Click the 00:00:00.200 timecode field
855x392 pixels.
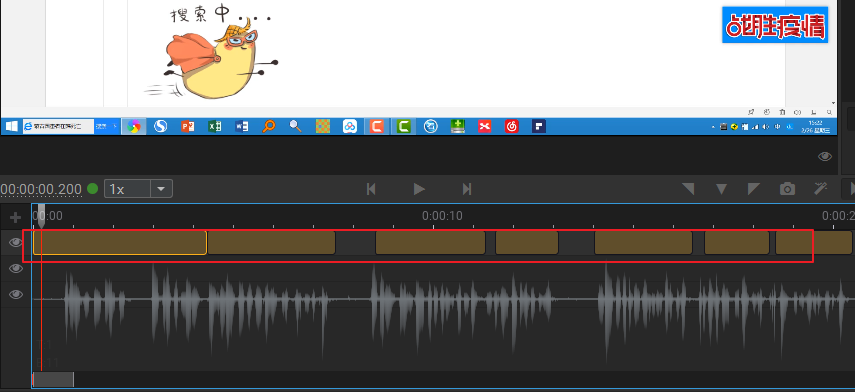click(x=41, y=189)
